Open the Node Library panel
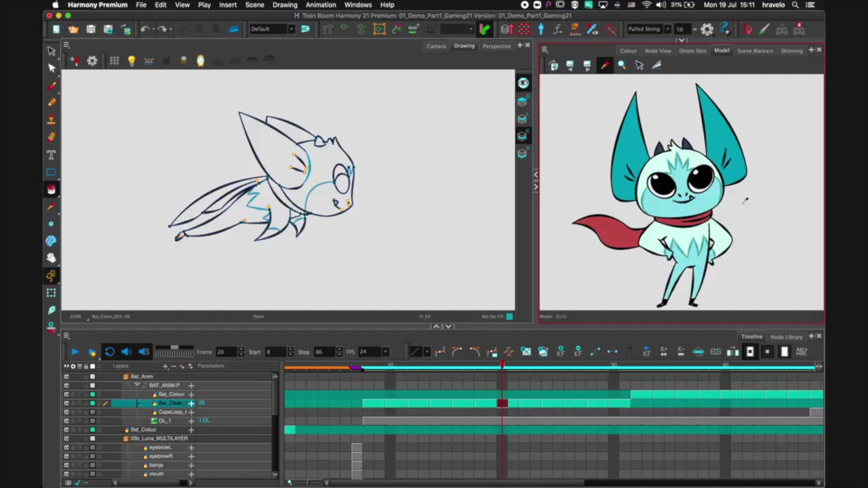 (x=786, y=336)
